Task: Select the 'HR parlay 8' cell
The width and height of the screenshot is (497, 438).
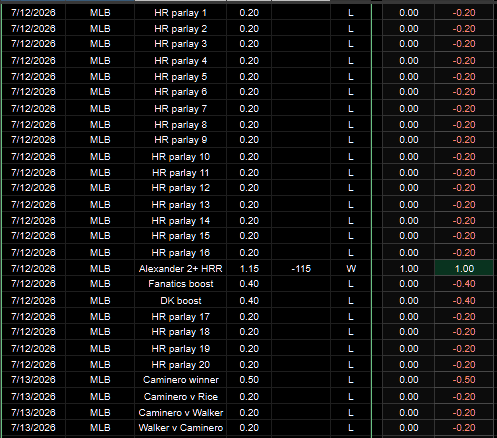Action: [180, 125]
